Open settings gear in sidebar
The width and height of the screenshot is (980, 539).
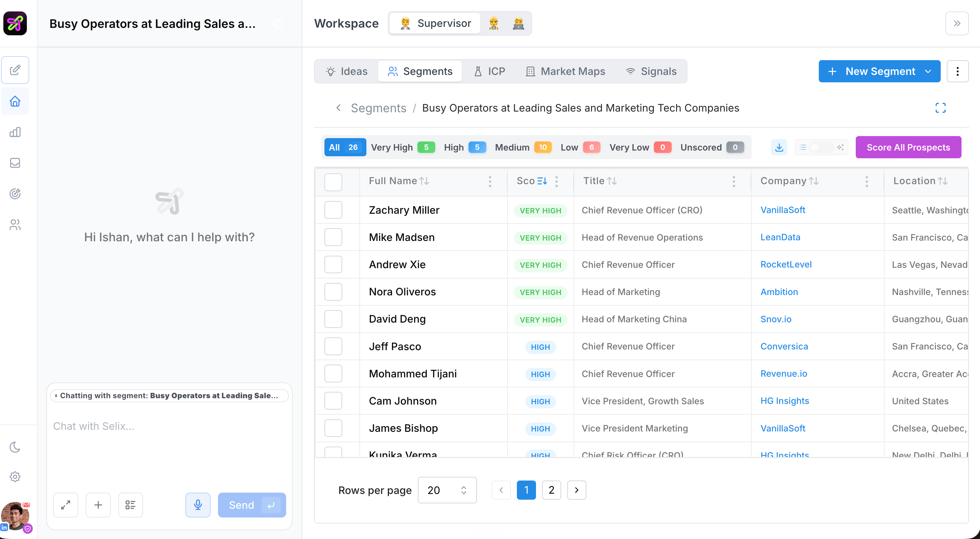(15, 476)
